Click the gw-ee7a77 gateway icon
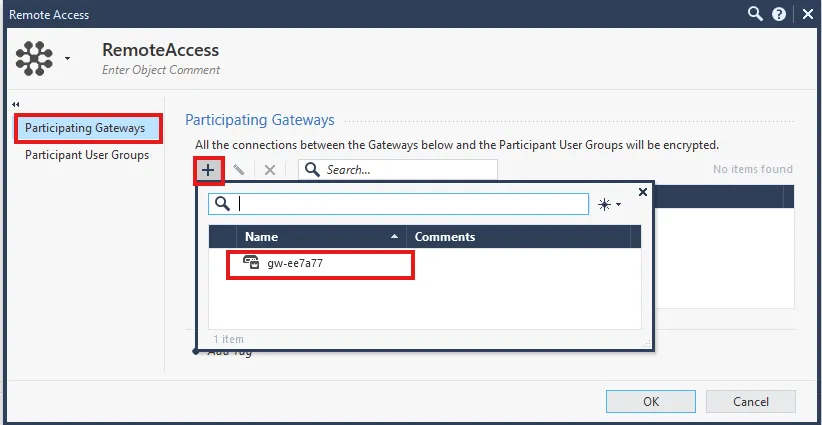The width and height of the screenshot is (822, 425). tap(251, 261)
